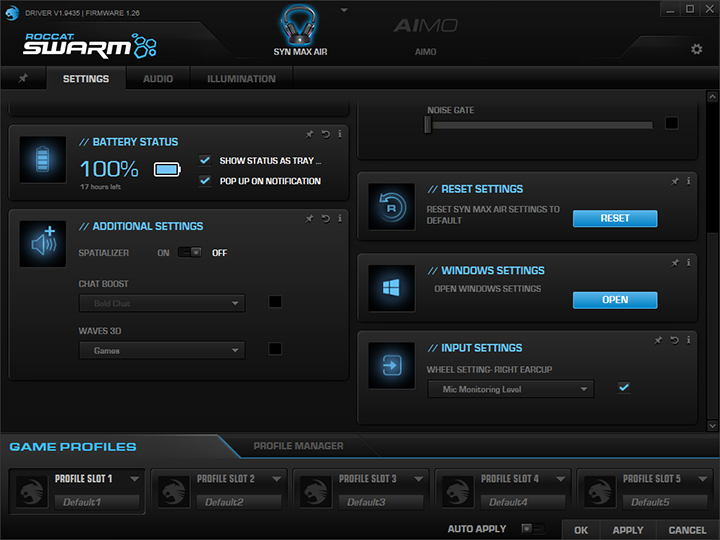Open info icon for Reset Settings panel

pos(689,181)
